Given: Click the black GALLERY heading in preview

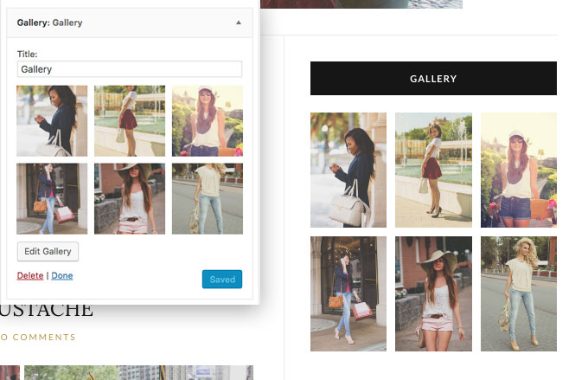Looking at the screenshot, I should [433, 79].
